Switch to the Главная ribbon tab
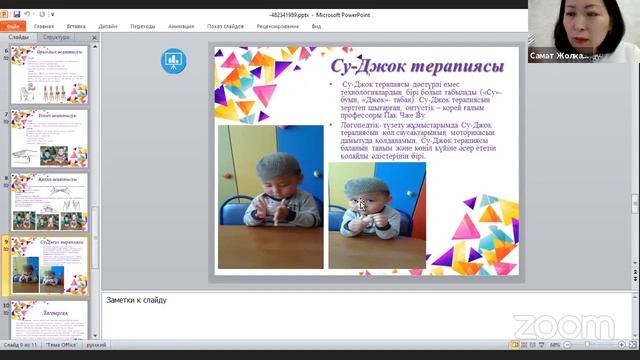 click(x=44, y=27)
